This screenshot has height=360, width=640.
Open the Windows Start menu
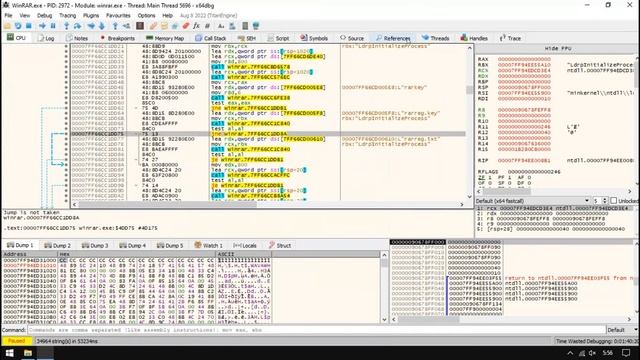click(9, 353)
